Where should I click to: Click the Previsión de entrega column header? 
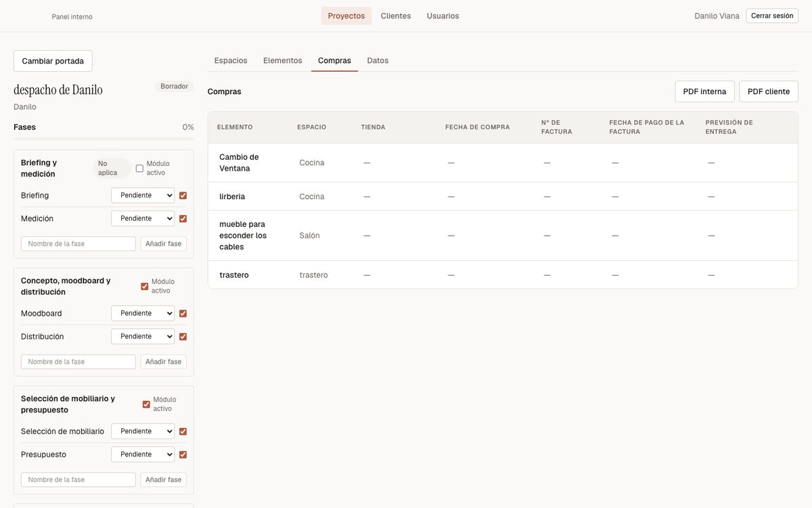729,127
